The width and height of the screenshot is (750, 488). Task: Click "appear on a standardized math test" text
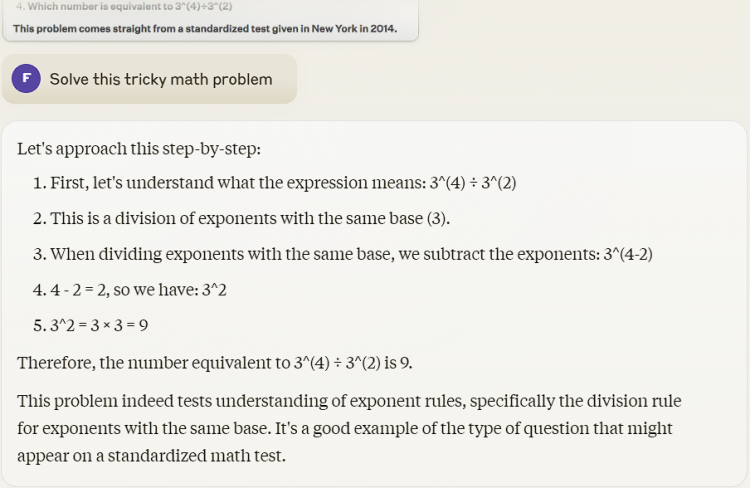(150, 455)
